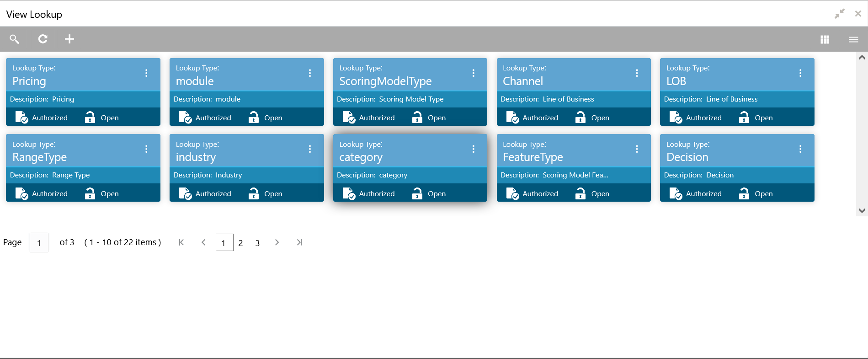The image size is (868, 359).
Task: Click 'Description: Industry' text
Action: point(208,175)
